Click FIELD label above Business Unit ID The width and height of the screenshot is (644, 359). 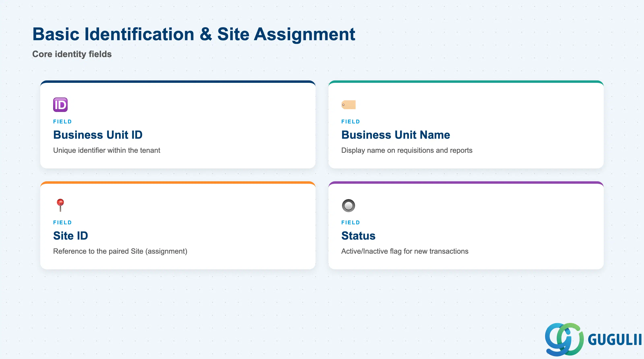[x=63, y=122]
